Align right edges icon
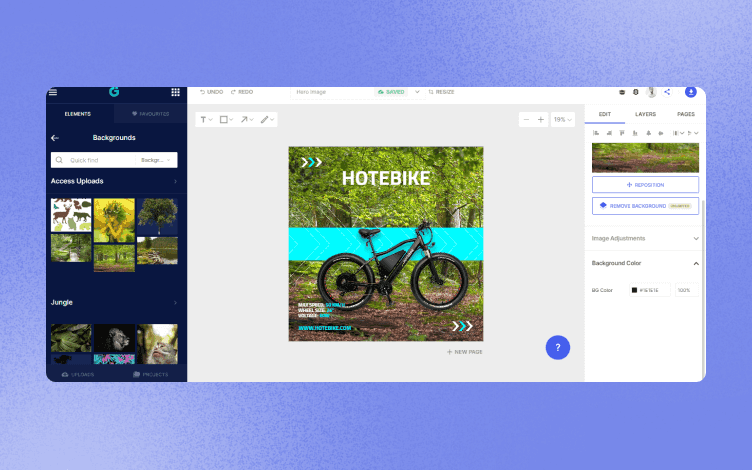The width and height of the screenshot is (752, 470). (x=609, y=133)
